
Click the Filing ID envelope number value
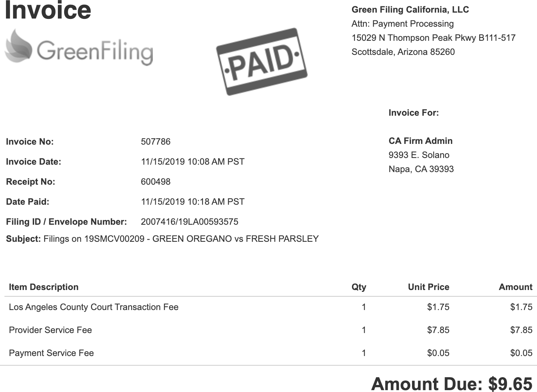pyautogui.click(x=190, y=222)
